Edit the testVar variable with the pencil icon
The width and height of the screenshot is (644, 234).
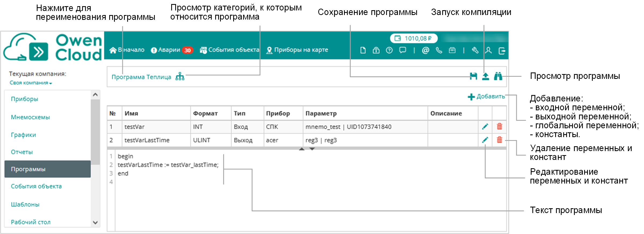pos(485,127)
